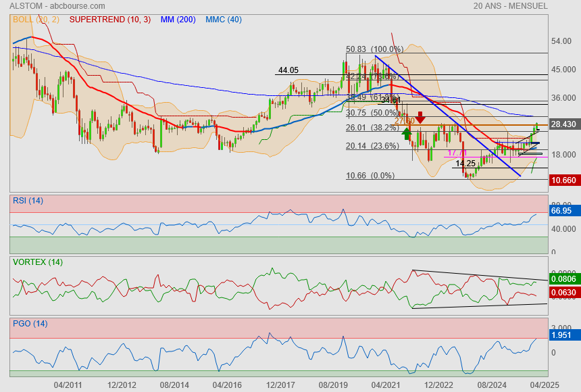Click the red down arrow sell signal

coord(420,117)
